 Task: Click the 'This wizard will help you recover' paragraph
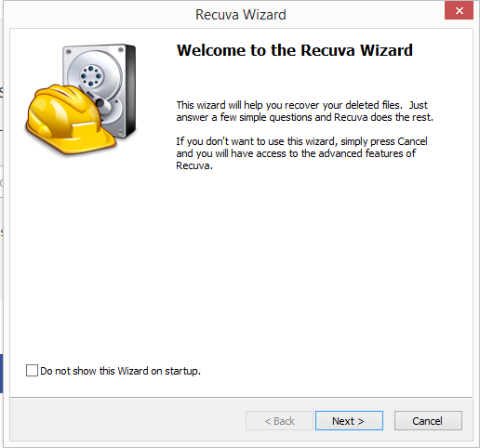(304, 112)
